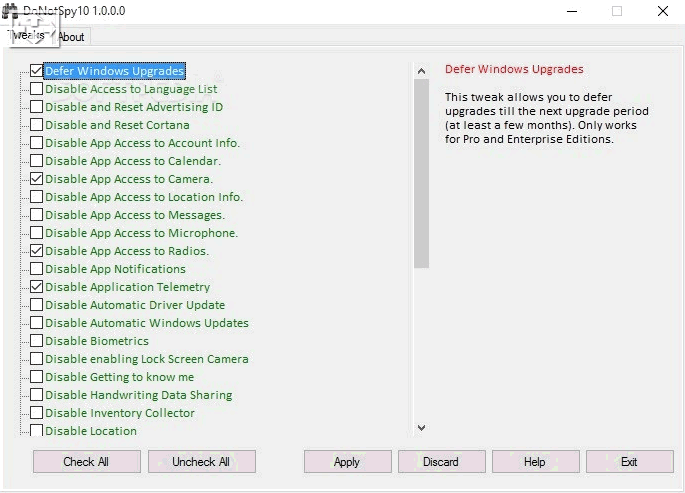Image resolution: width=685 pixels, height=493 pixels.
Task: Select Disable Biometrics label
Action: click(97, 341)
